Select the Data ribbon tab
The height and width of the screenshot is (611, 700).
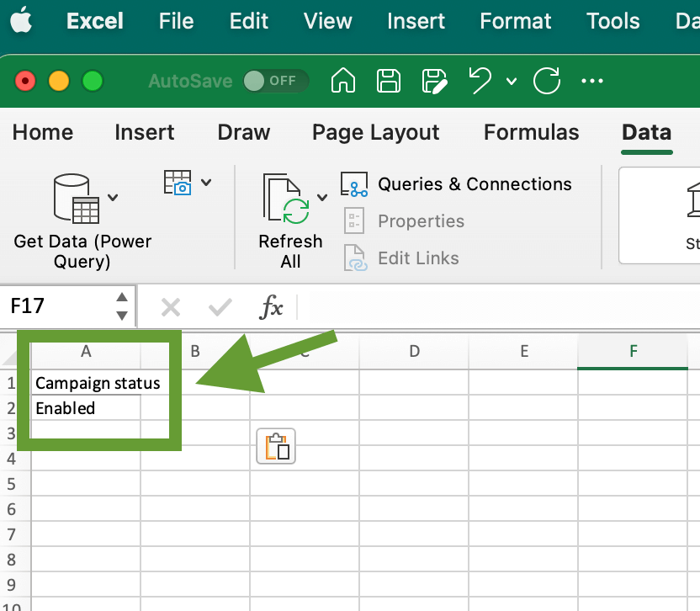(x=646, y=132)
